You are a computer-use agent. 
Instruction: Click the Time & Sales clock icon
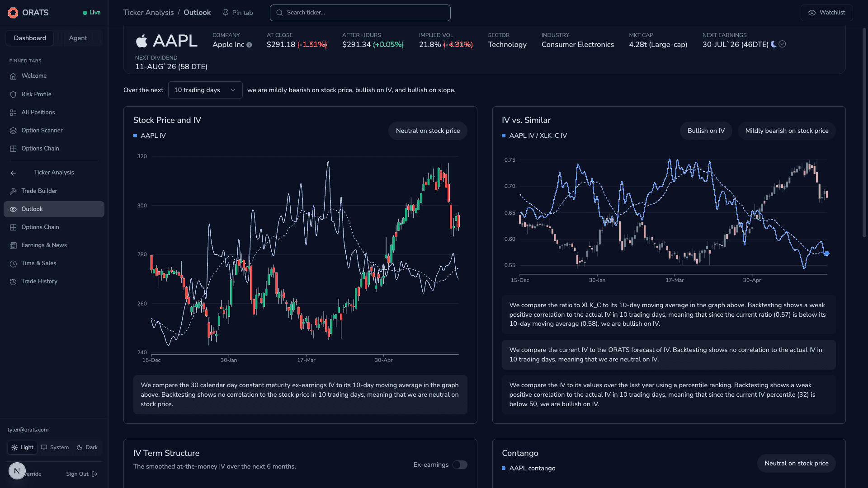13,263
